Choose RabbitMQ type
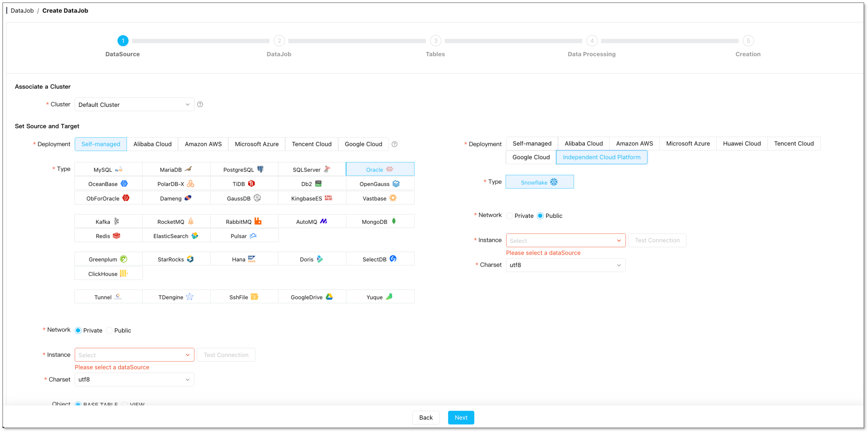This screenshot has height=432, width=868. (244, 222)
